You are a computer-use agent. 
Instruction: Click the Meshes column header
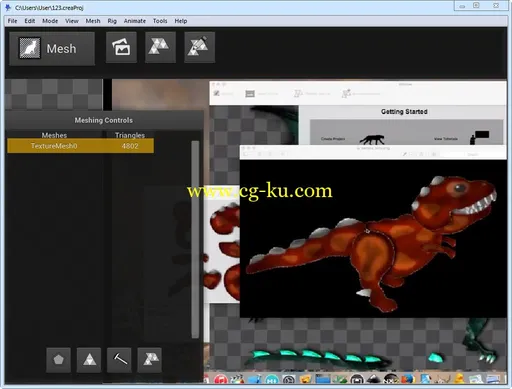[54, 135]
